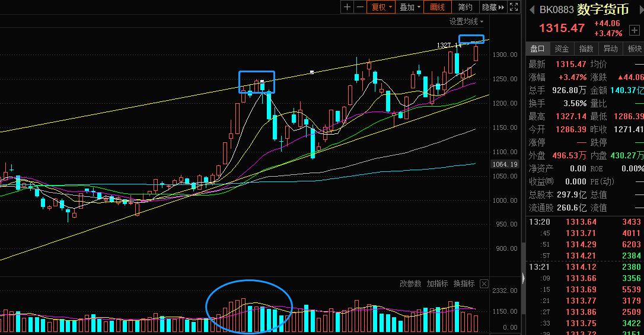Switch to 简约 simple view

pos(466,7)
